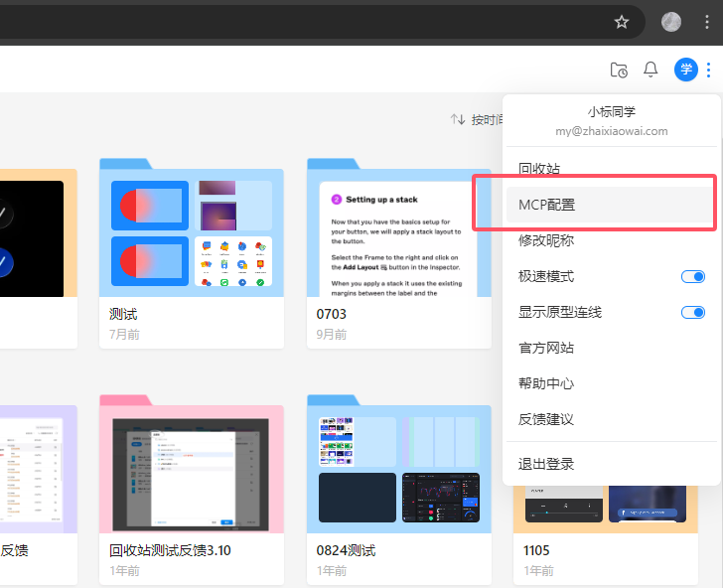Toggle the 极速模式 switch
723x588 pixels.
click(692, 276)
